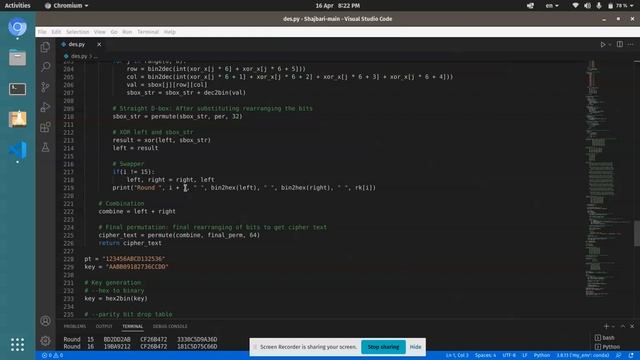The width and height of the screenshot is (640, 360).
Task: Create a new terminal with plus icon
Action: pos(606,326)
